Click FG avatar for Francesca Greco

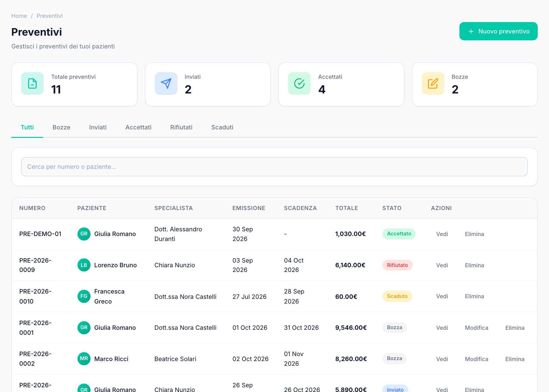(84, 296)
